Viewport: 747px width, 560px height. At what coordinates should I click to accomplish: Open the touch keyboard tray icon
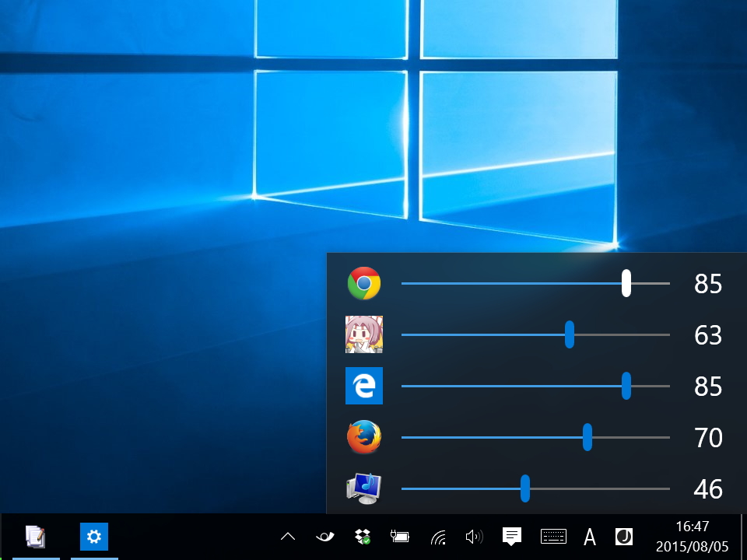553,537
